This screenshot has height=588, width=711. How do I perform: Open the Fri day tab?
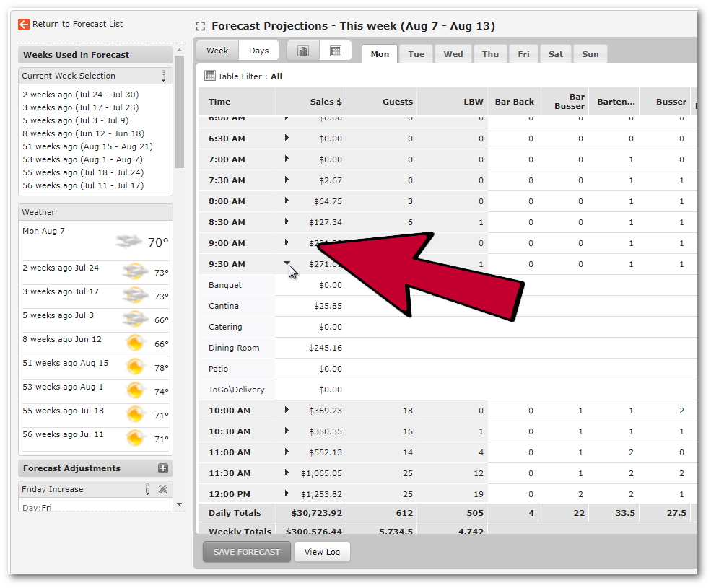click(523, 54)
